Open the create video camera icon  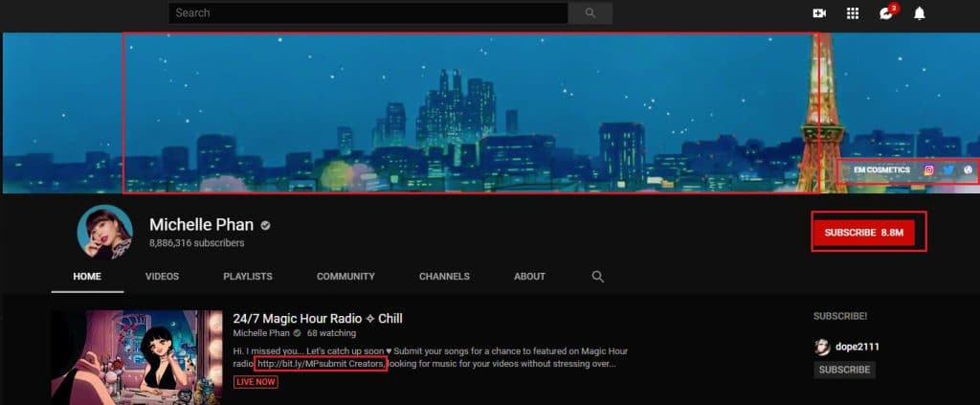click(819, 13)
